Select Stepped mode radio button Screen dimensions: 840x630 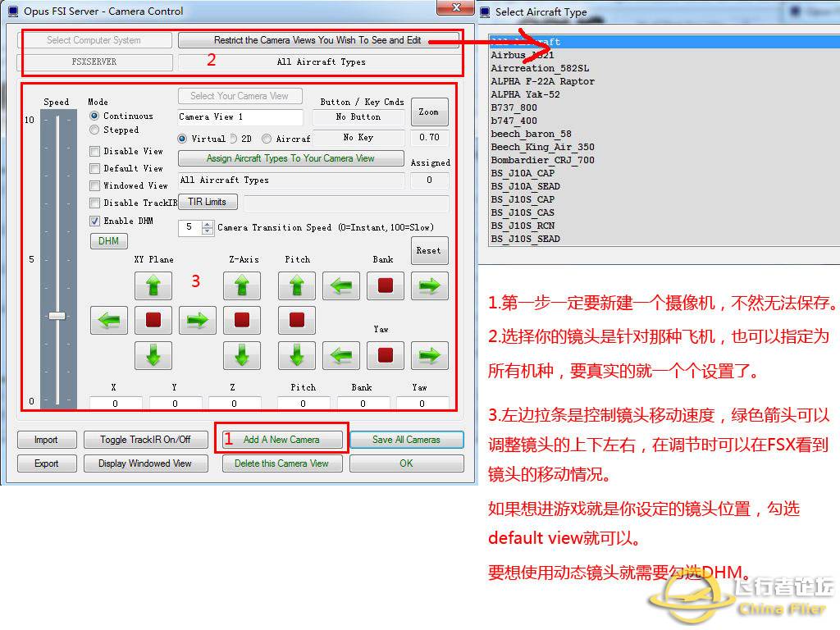(x=94, y=130)
